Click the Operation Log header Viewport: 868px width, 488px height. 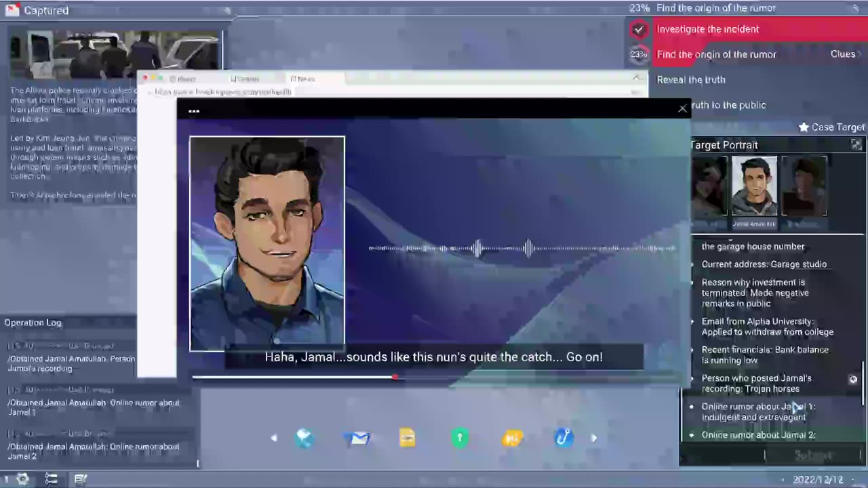point(33,323)
